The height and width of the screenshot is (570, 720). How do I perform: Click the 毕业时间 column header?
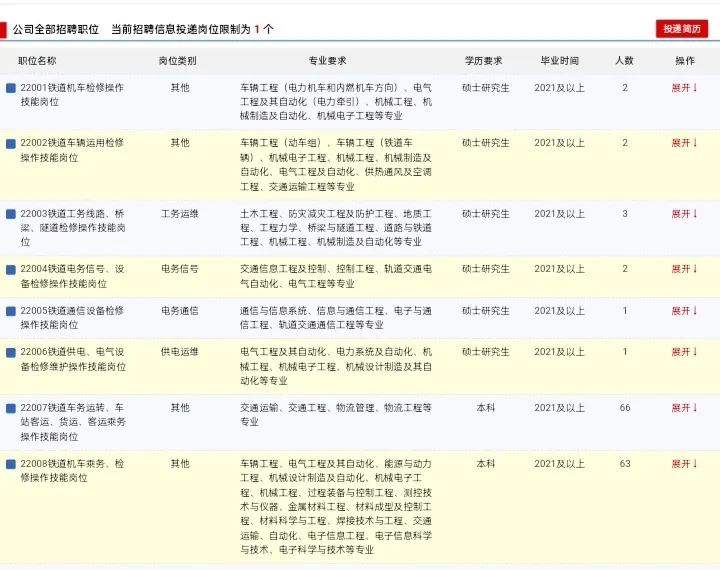(x=559, y=61)
